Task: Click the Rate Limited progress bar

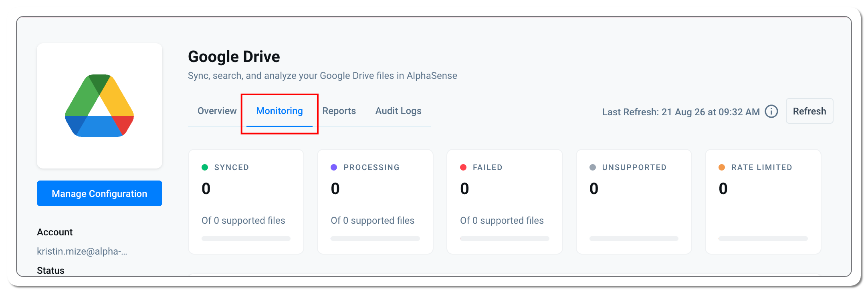Action: (x=763, y=239)
